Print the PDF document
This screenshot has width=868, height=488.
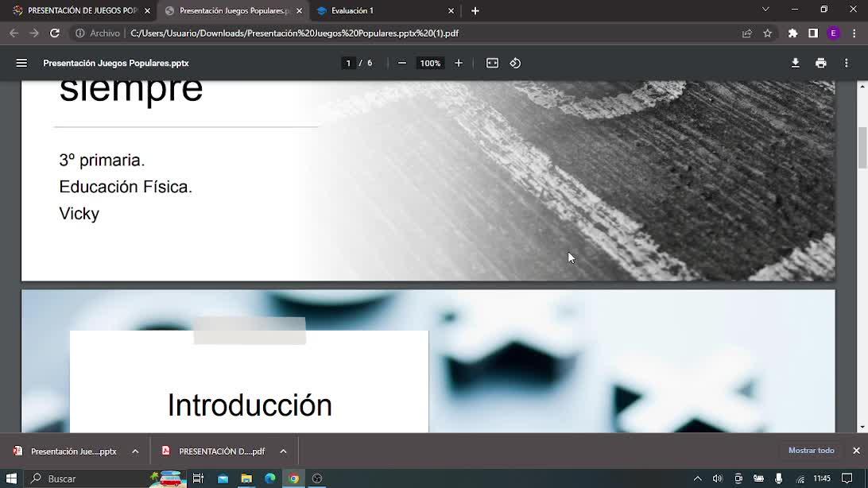[x=821, y=63]
